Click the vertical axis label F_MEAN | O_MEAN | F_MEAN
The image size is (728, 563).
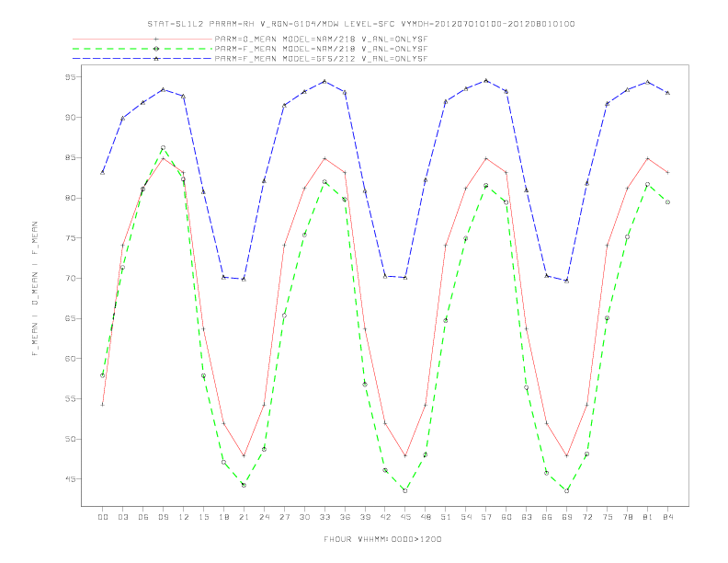click(35, 289)
